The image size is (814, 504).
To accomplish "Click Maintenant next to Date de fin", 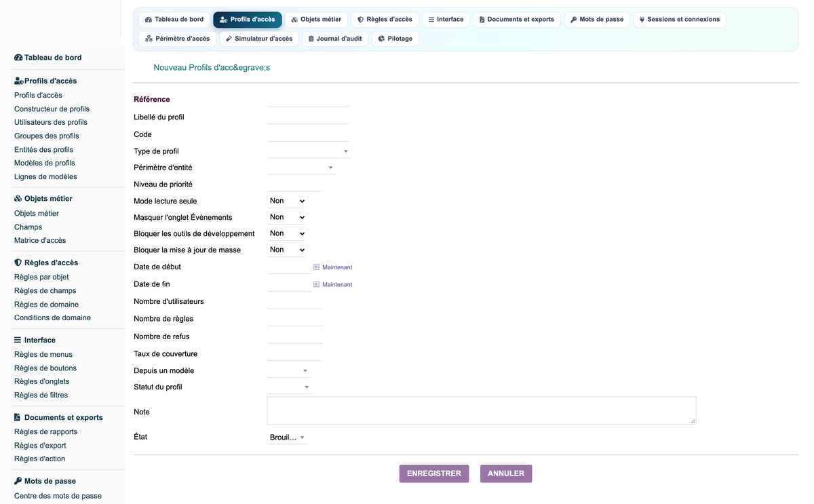I will tap(337, 285).
